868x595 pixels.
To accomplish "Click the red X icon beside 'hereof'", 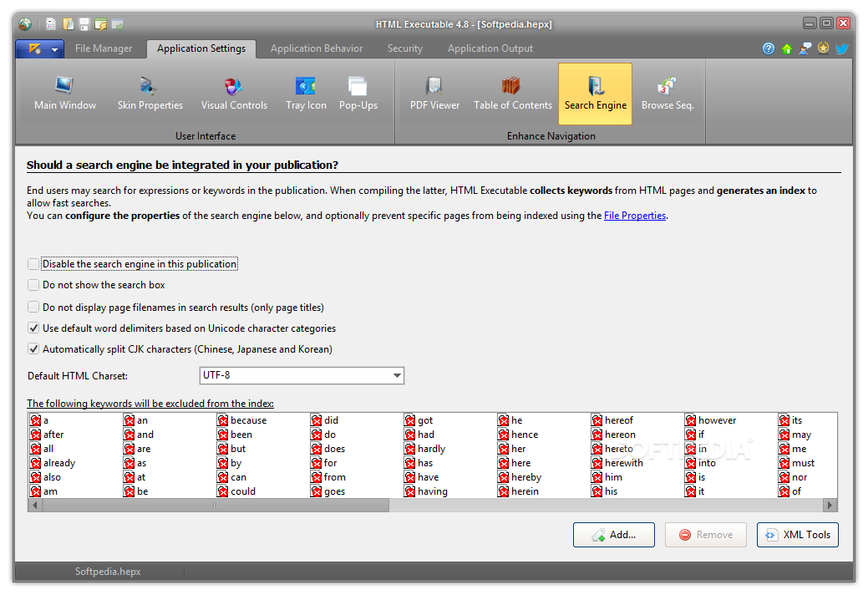I will (x=596, y=420).
